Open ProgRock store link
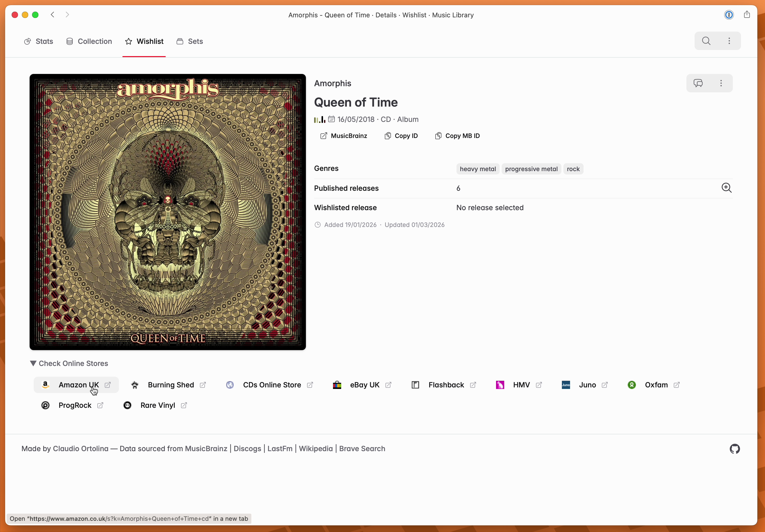This screenshot has width=765, height=532. [x=73, y=405]
